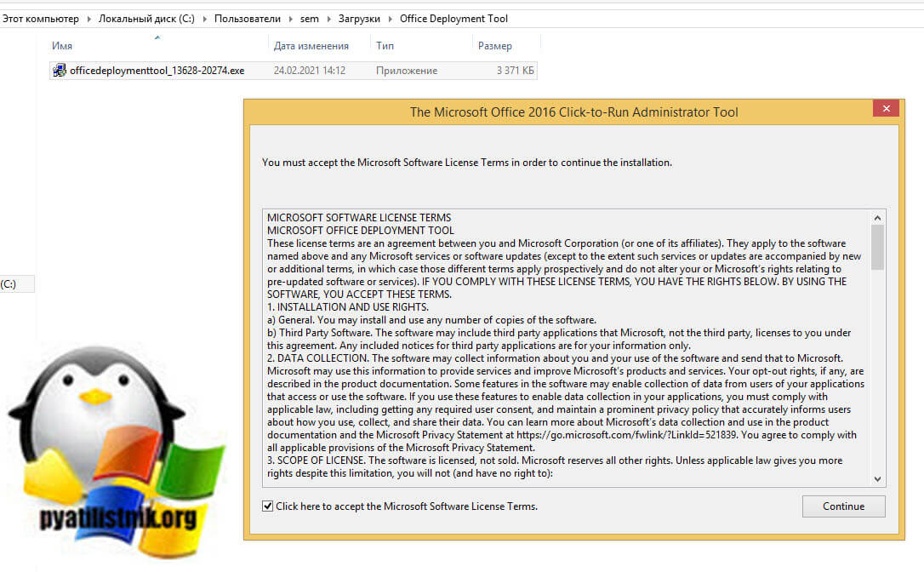Sort by 'Имя' column header
Viewport: 924px width, 572px height.
coord(62,46)
